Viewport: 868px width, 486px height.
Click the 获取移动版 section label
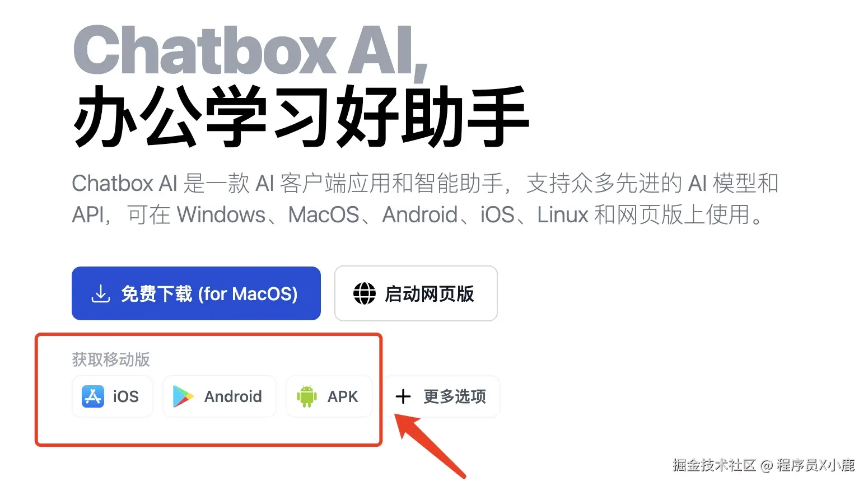(111, 359)
